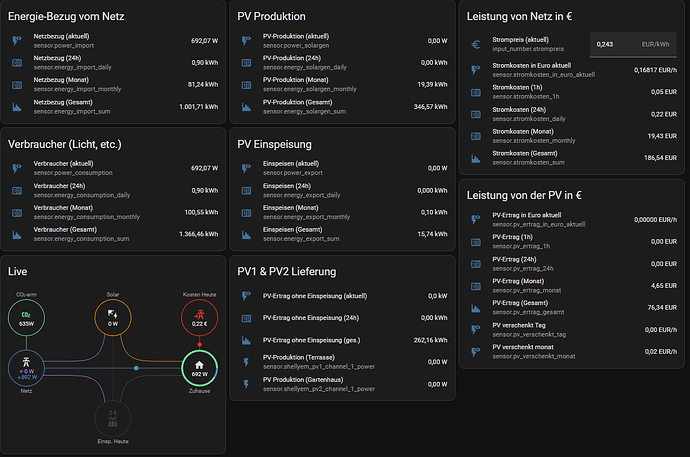Open Stromkosten (24h) entity details

pos(573,114)
